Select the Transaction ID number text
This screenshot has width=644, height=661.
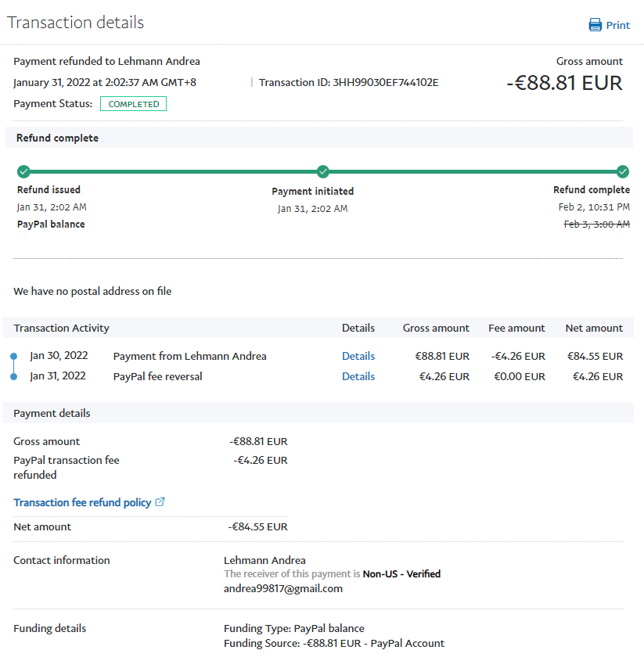tap(386, 82)
